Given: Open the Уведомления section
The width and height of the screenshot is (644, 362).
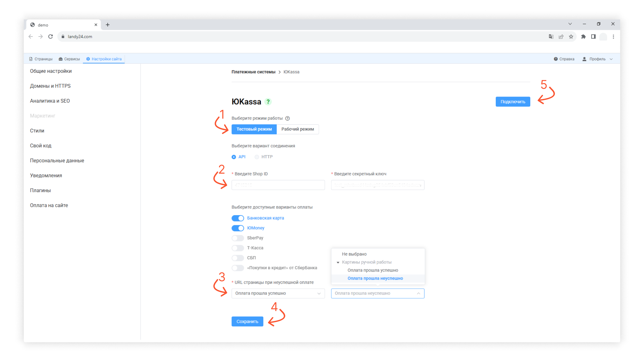Looking at the screenshot, I should point(46,175).
